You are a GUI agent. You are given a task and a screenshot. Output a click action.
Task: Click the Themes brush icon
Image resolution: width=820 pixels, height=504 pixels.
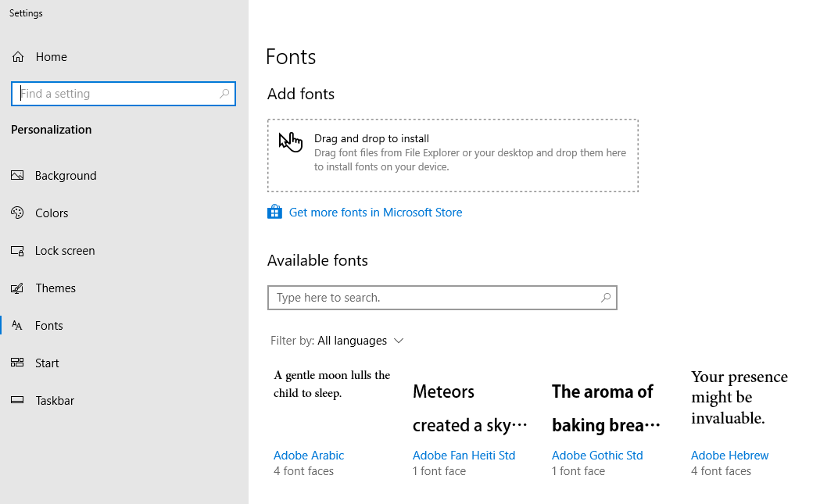pyautogui.click(x=17, y=288)
